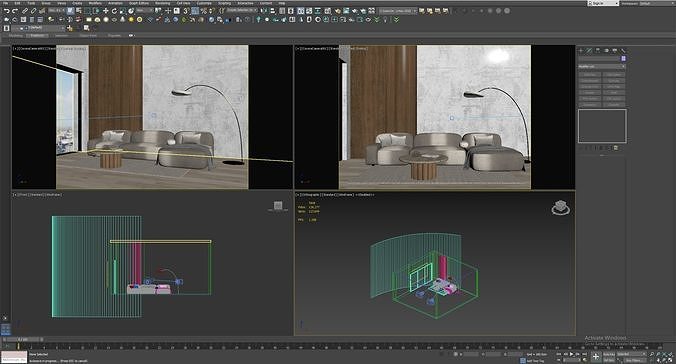Image resolution: width=676 pixels, height=364 pixels.
Task: Click the Front viewport label
Action: coord(23,195)
